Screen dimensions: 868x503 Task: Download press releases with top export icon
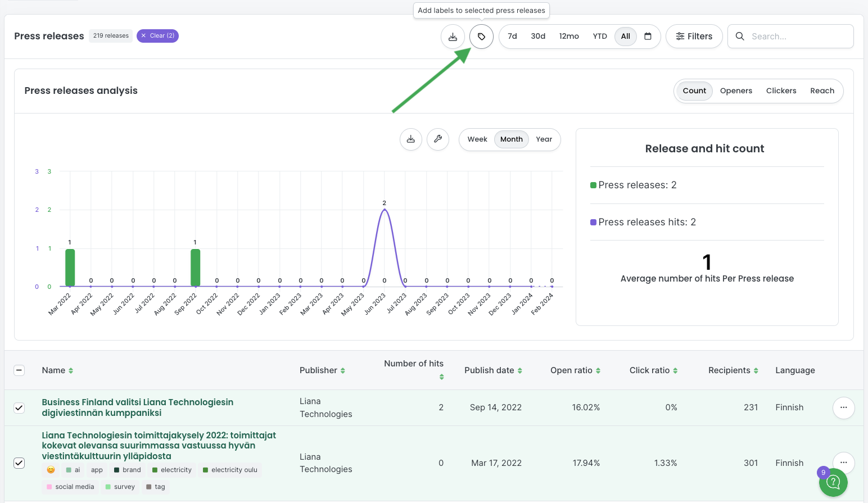(453, 37)
